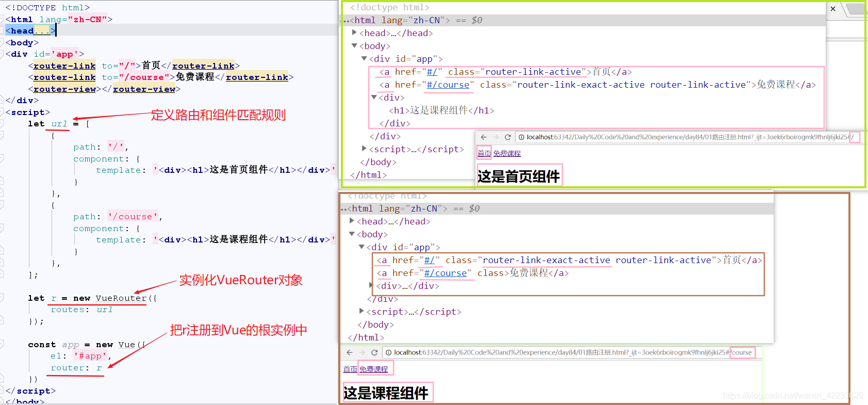The width and height of the screenshot is (868, 405).
Task: Click the el: '#app' code line
Action: (81, 356)
